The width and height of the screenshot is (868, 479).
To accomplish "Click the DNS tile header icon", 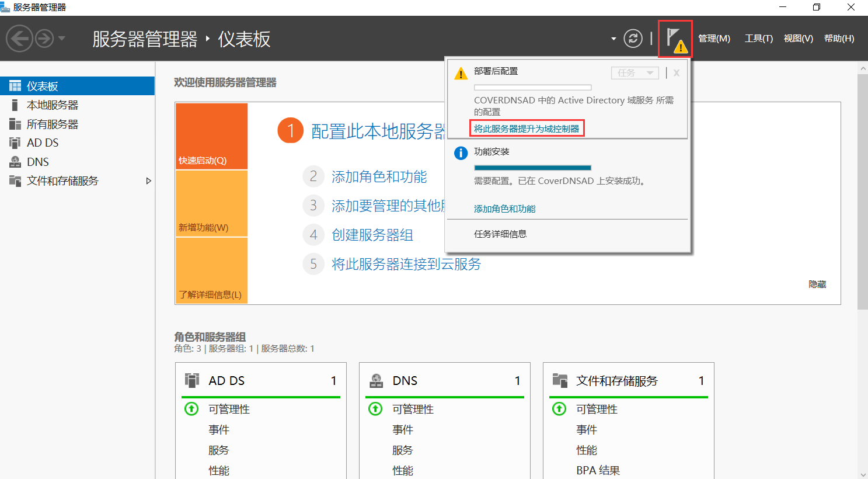I will (x=377, y=381).
